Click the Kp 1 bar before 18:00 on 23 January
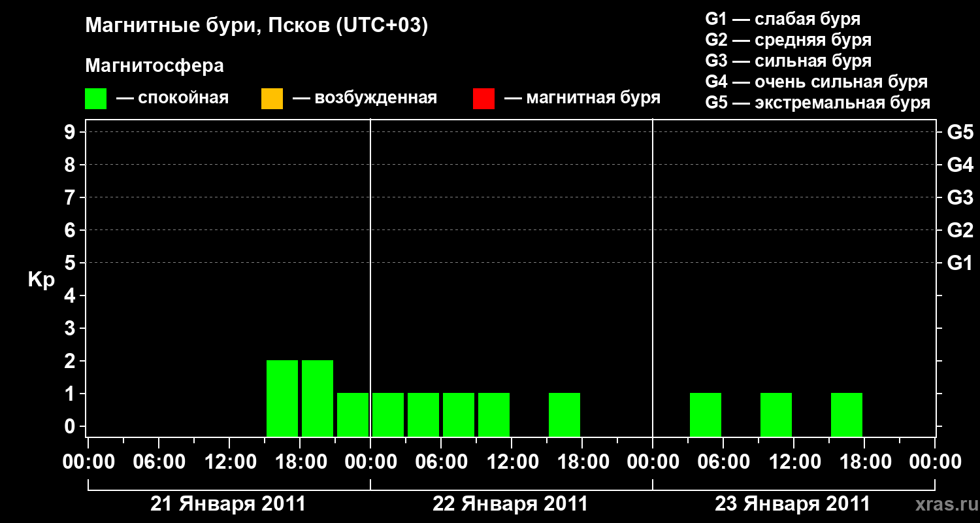 pos(847,414)
